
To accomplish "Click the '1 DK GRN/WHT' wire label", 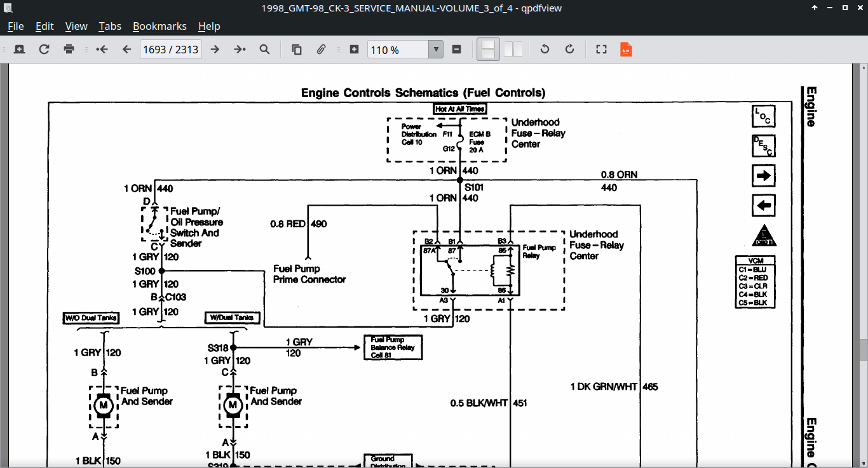I will 605,387.
